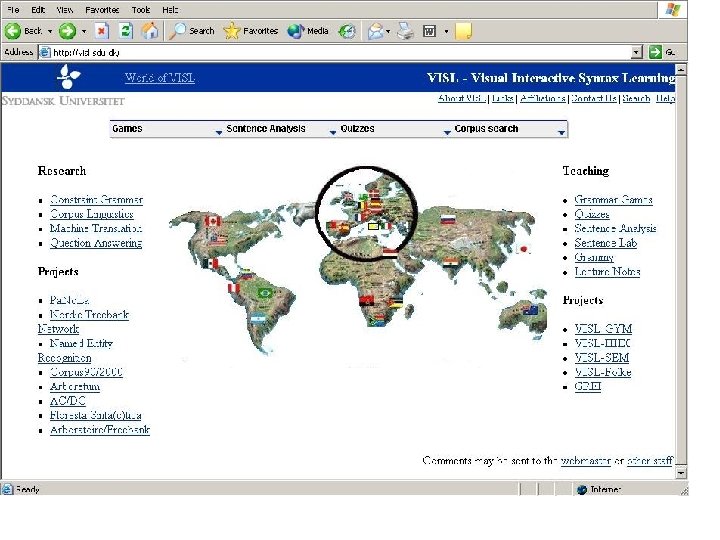Open the Machine Translation link
Viewport: 720px width, 540px height.
[96, 228]
